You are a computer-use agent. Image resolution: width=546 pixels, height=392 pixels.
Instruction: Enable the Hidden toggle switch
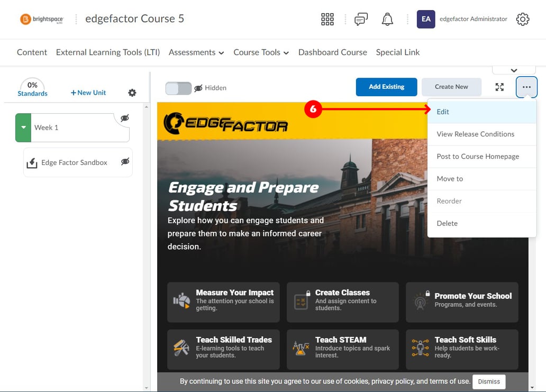point(178,88)
